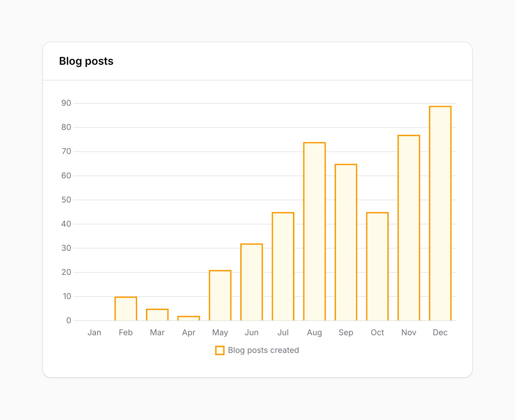Screen dimensions: 515x420
Task: Select the December bar in the chart
Action: (x=440, y=213)
